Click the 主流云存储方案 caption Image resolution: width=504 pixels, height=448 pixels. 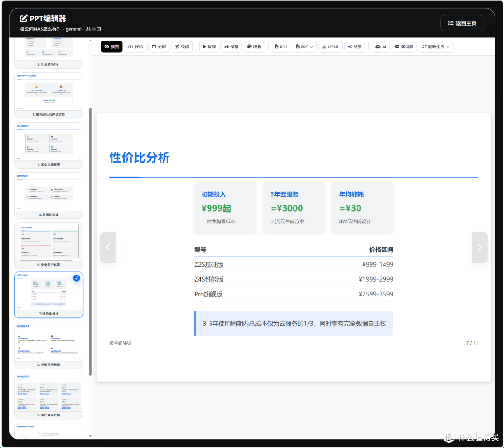[x=287, y=221]
